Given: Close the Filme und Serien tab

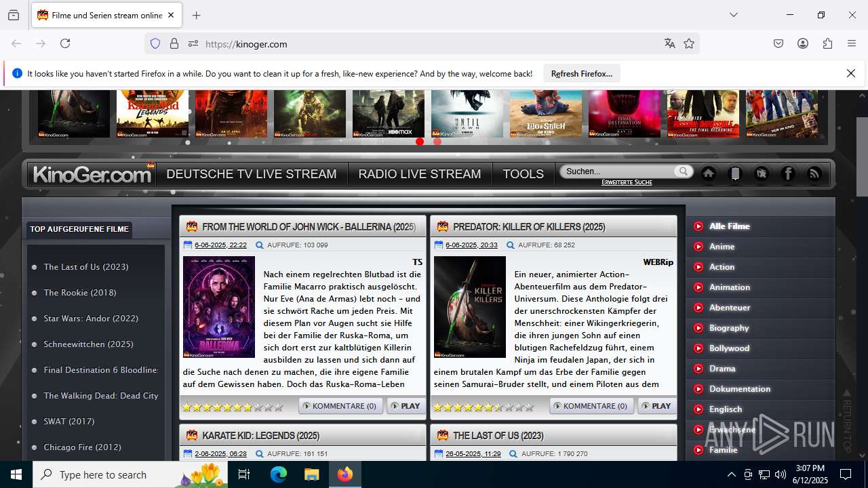Looking at the screenshot, I should (x=171, y=15).
